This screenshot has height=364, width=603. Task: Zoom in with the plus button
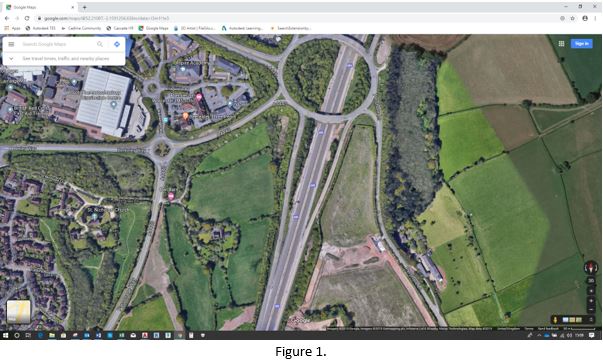(x=591, y=301)
